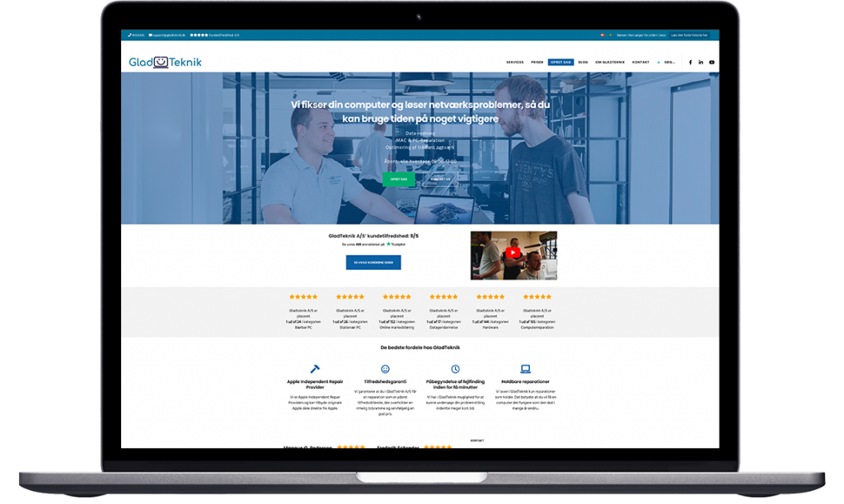Open the Services menu item
Image resolution: width=844 pixels, height=504 pixels.
(x=514, y=63)
